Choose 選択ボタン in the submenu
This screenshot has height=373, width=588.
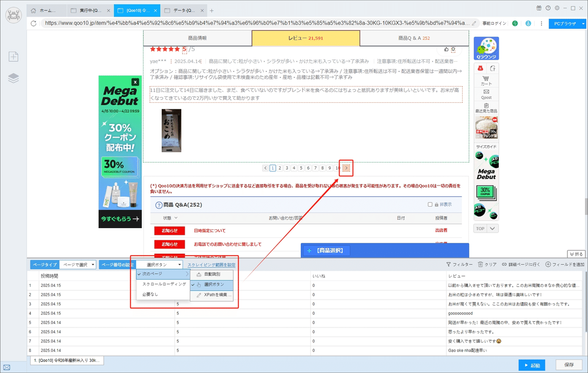(212, 284)
